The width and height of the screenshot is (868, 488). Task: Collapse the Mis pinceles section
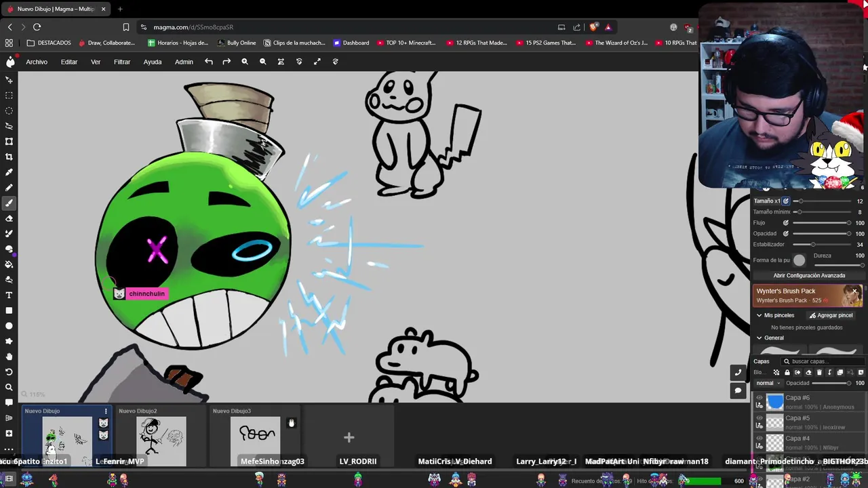click(x=759, y=315)
